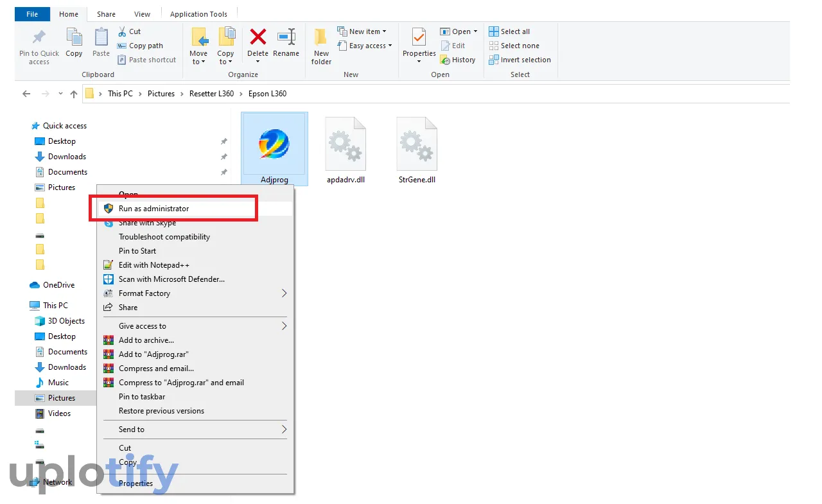Click the Properties checkmark icon in the ribbon

point(419,37)
